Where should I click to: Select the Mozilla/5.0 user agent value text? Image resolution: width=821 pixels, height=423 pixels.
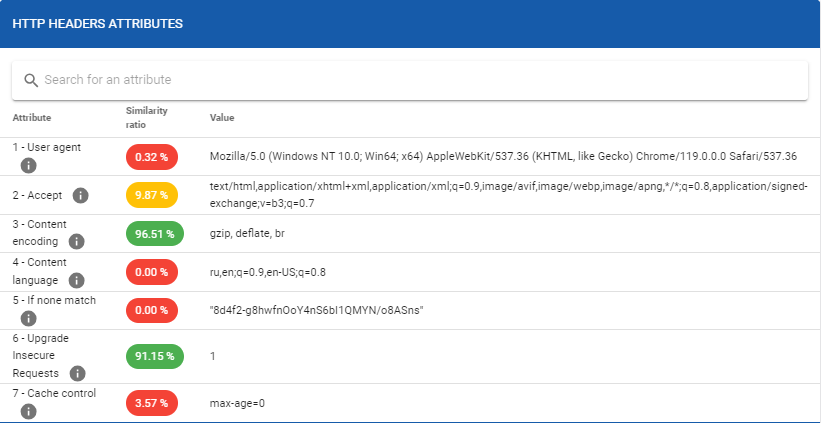coord(503,157)
